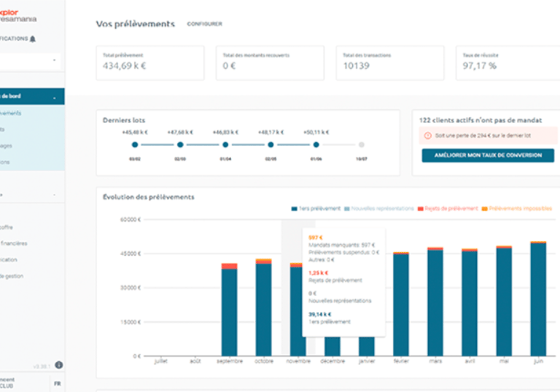
Task: Click the version info icon
Action: 59,365
